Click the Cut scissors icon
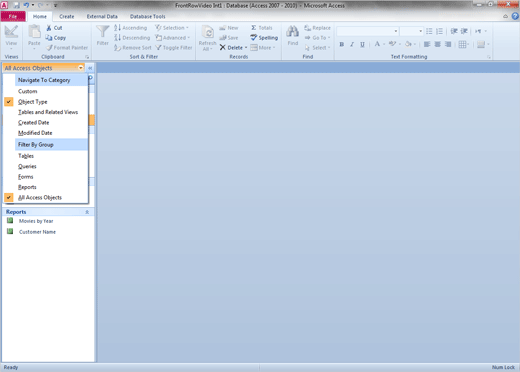This screenshot has width=520, height=372. pos(49,28)
